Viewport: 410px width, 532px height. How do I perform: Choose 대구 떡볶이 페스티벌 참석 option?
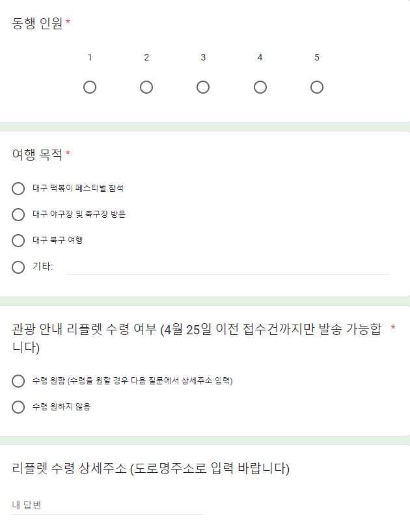(18, 189)
